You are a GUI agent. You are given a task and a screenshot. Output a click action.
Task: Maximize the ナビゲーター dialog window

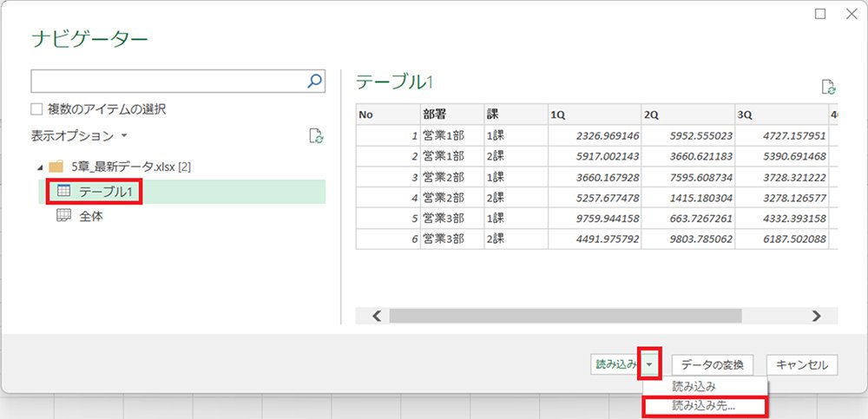click(820, 15)
